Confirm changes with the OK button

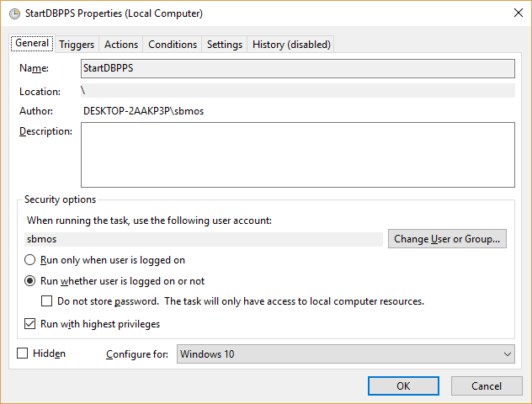(x=403, y=386)
